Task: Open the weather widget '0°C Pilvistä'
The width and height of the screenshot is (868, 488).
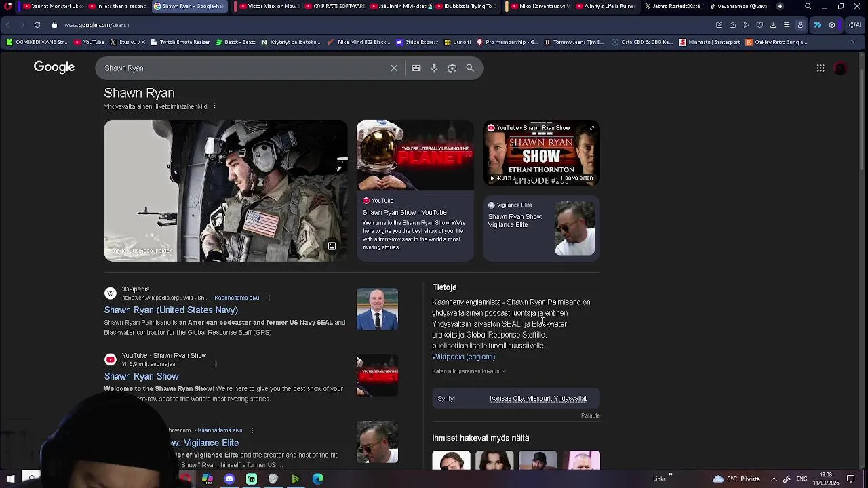Action: (737, 479)
